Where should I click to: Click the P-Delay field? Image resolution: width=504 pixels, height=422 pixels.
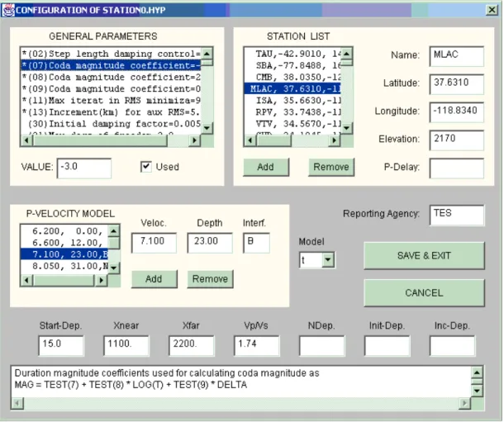[x=456, y=168]
